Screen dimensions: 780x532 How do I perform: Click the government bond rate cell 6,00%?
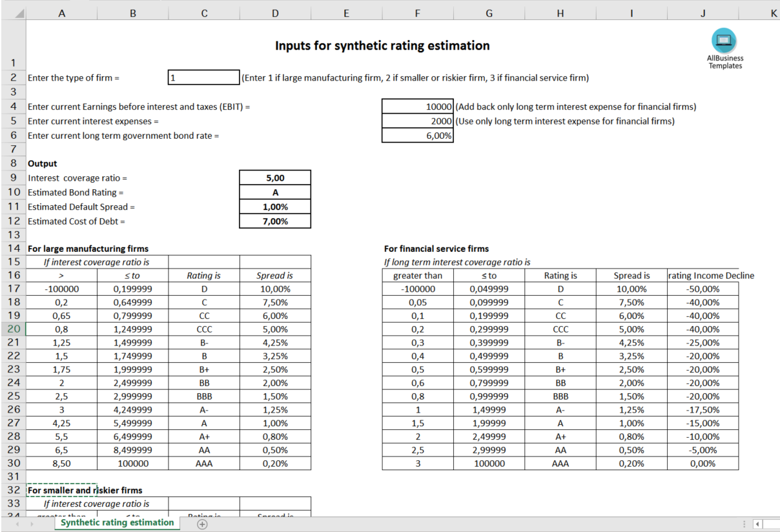click(417, 136)
